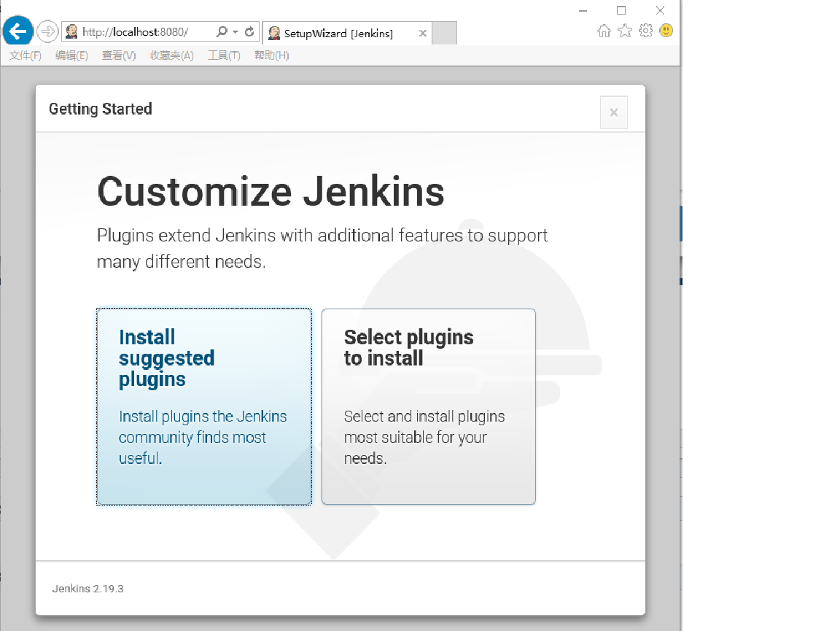
Task: Choose Select plugins to install
Action: click(429, 406)
